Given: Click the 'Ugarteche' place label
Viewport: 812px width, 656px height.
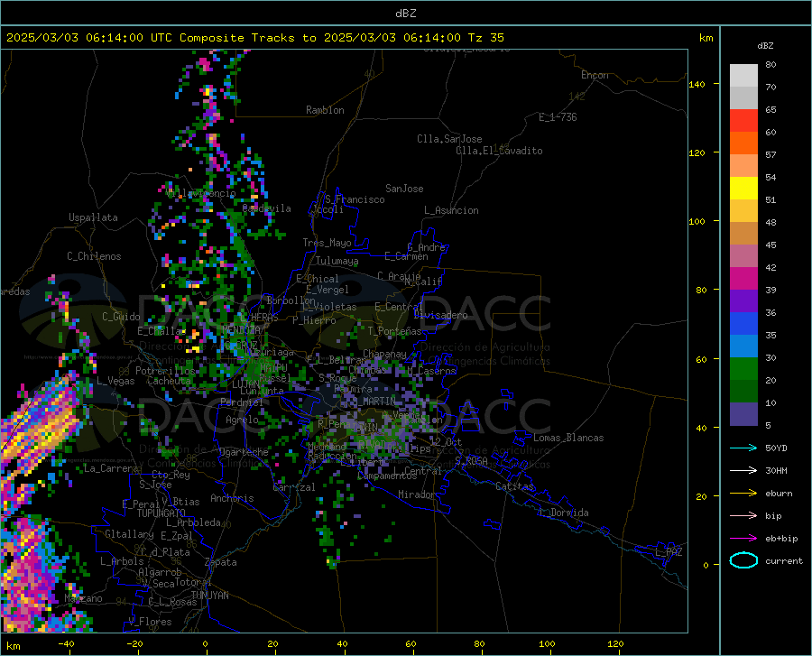Looking at the screenshot, I should point(244,452).
